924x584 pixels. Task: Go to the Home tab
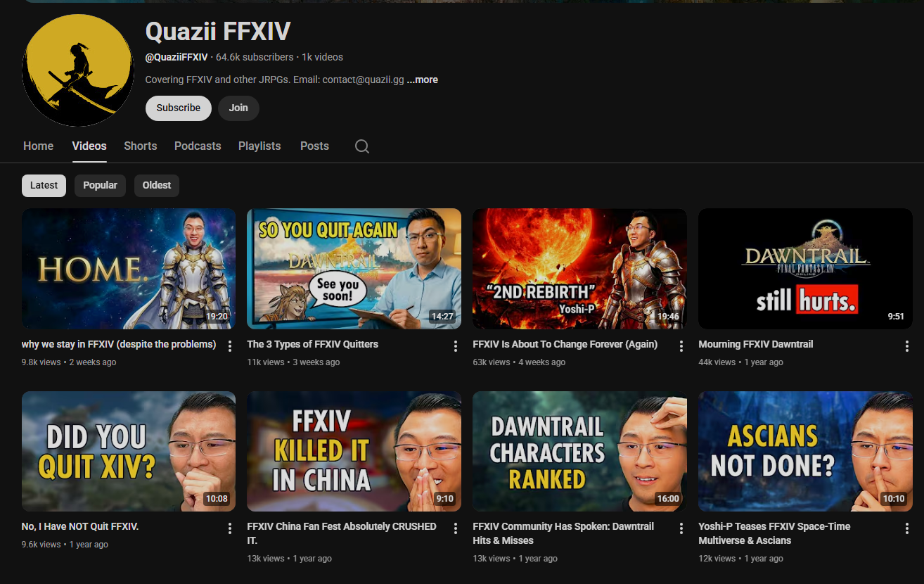point(38,146)
